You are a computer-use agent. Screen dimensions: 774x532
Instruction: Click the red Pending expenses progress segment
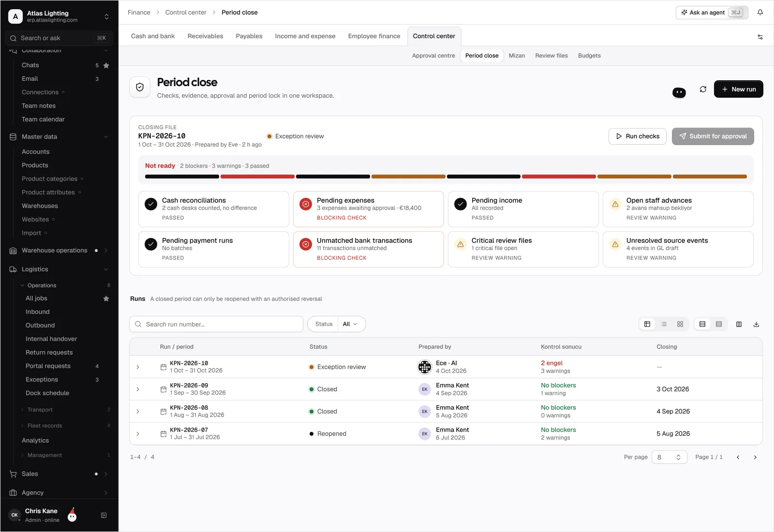click(257, 177)
